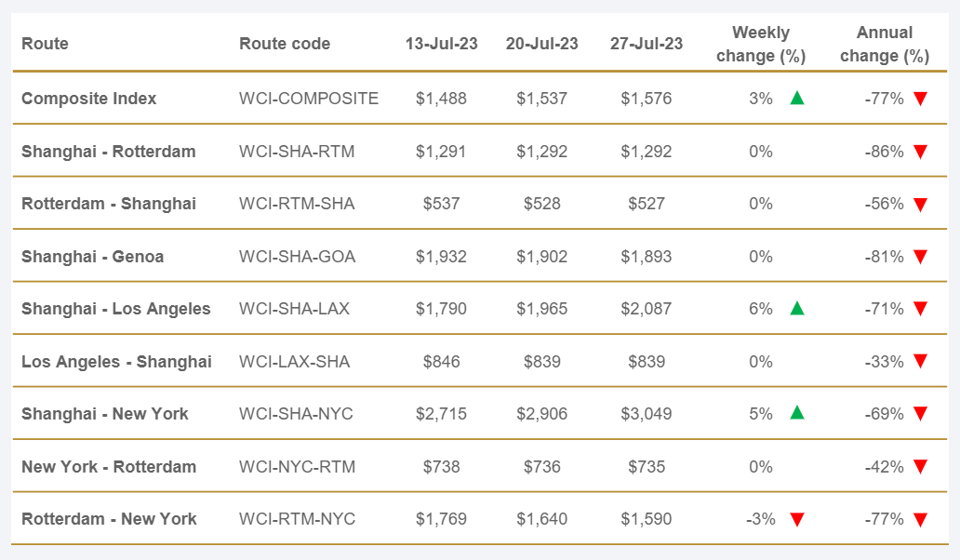The height and width of the screenshot is (560, 960).
Task: Click the WCI-COMPOSITE route code
Action: (309, 98)
